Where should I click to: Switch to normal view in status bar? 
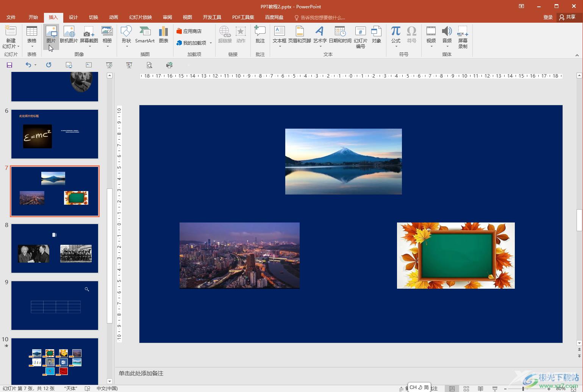pyautogui.click(x=452, y=388)
